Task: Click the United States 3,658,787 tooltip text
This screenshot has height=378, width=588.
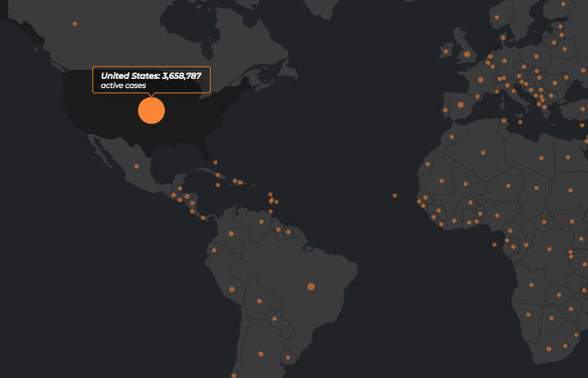Action: (151, 76)
